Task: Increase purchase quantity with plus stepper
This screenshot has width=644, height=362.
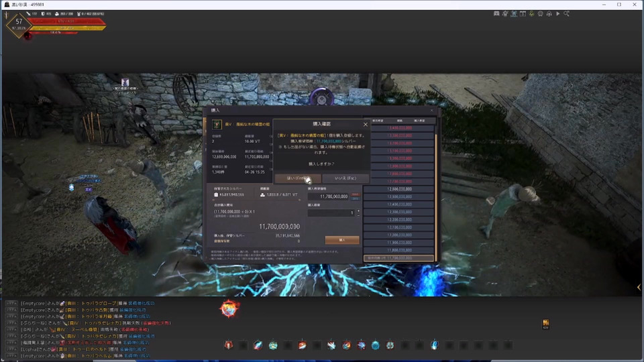Action: [358, 211]
